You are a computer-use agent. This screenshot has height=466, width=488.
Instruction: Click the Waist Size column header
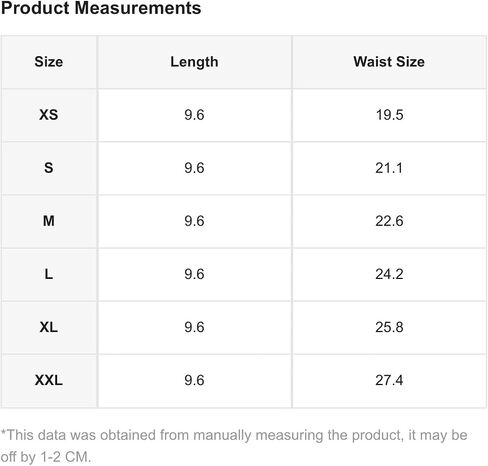click(389, 62)
